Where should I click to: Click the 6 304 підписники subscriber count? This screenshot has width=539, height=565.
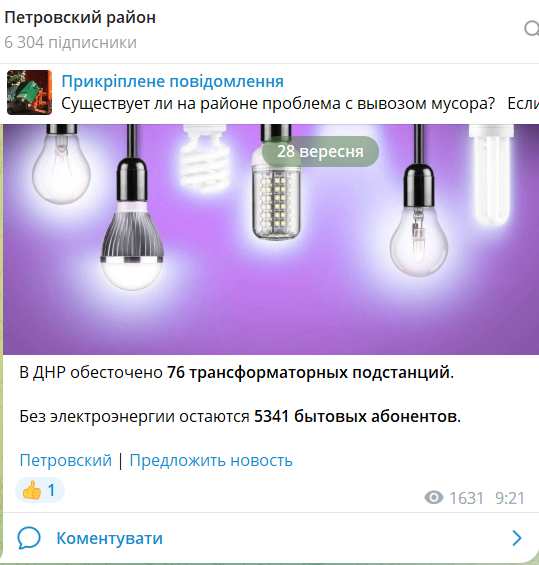click(x=71, y=43)
